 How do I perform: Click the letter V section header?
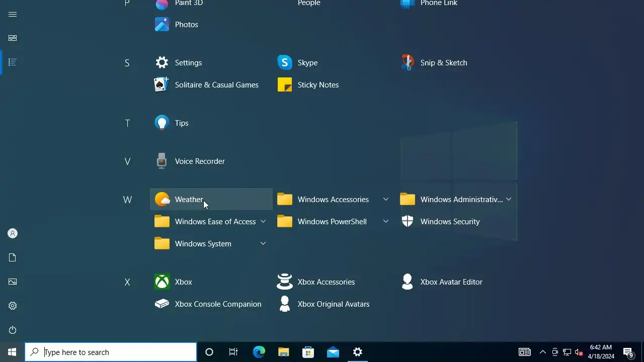tap(127, 161)
